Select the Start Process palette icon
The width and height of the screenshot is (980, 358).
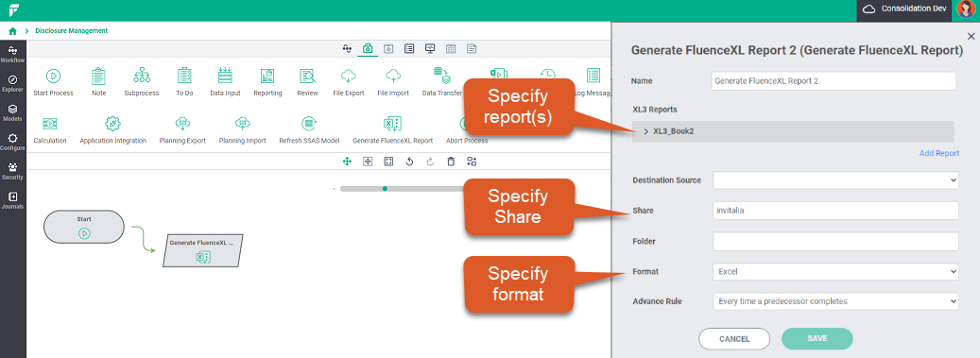pyautogui.click(x=53, y=77)
